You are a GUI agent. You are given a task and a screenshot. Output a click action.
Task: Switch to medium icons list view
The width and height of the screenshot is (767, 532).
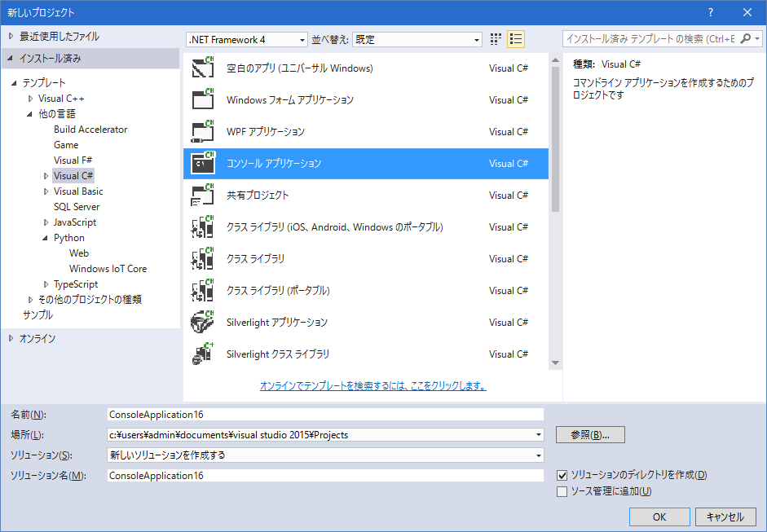click(515, 39)
